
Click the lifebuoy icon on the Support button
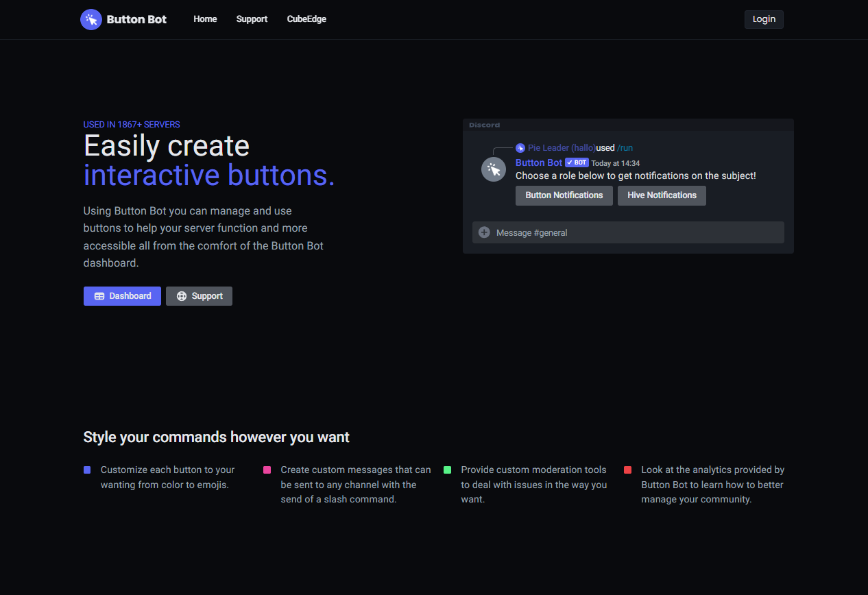coord(182,296)
